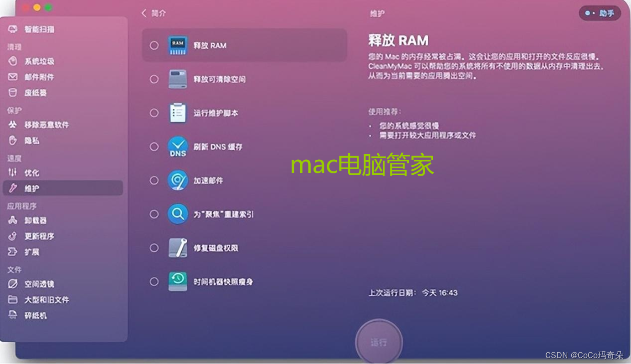Viewport: 631px width, 364px height.
Task: Click the Time Machine icon for 时间机器快照瘦身
Action: (x=178, y=282)
